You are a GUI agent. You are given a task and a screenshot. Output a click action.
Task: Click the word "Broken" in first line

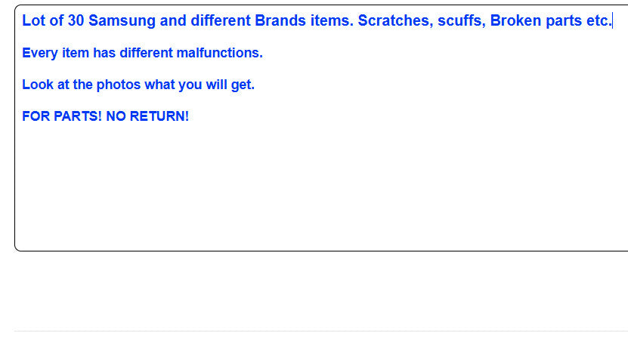pyautogui.click(x=515, y=20)
